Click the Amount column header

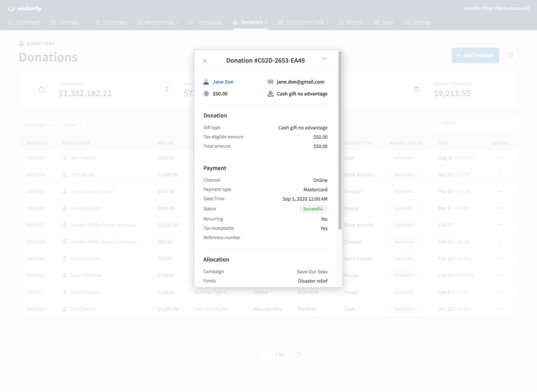[x=166, y=143]
